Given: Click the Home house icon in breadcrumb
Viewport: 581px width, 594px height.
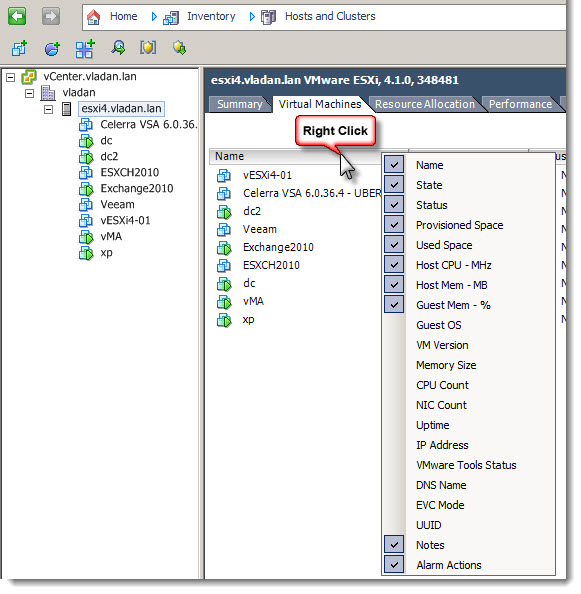Looking at the screenshot, I should pos(94,17).
